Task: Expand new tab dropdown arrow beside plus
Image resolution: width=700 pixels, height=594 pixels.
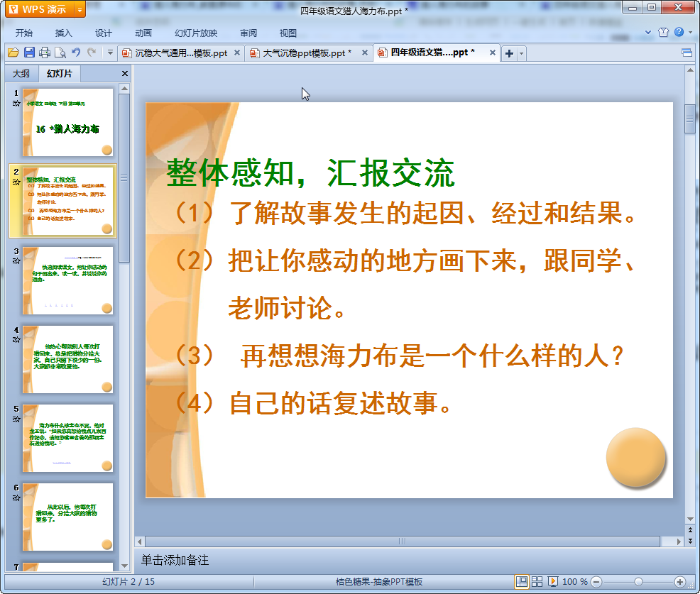Action: (521, 53)
